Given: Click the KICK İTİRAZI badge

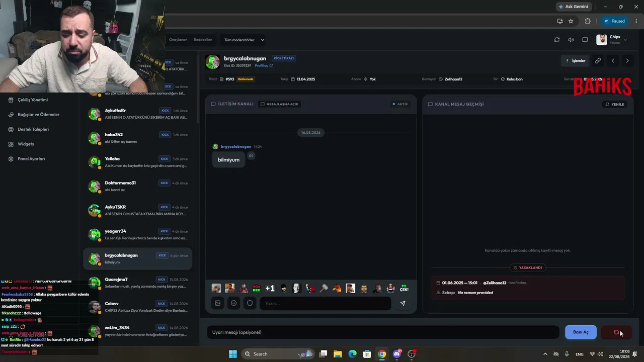Looking at the screenshot, I should (284, 58).
